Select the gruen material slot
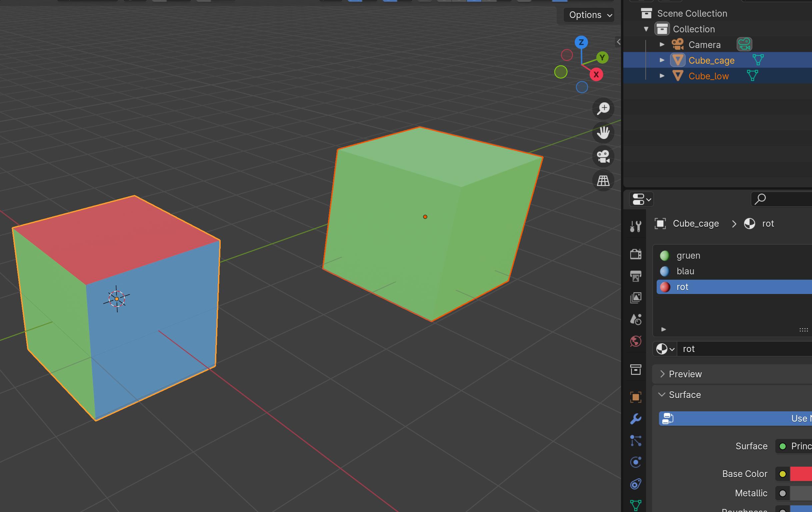This screenshot has width=812, height=512. click(x=688, y=256)
